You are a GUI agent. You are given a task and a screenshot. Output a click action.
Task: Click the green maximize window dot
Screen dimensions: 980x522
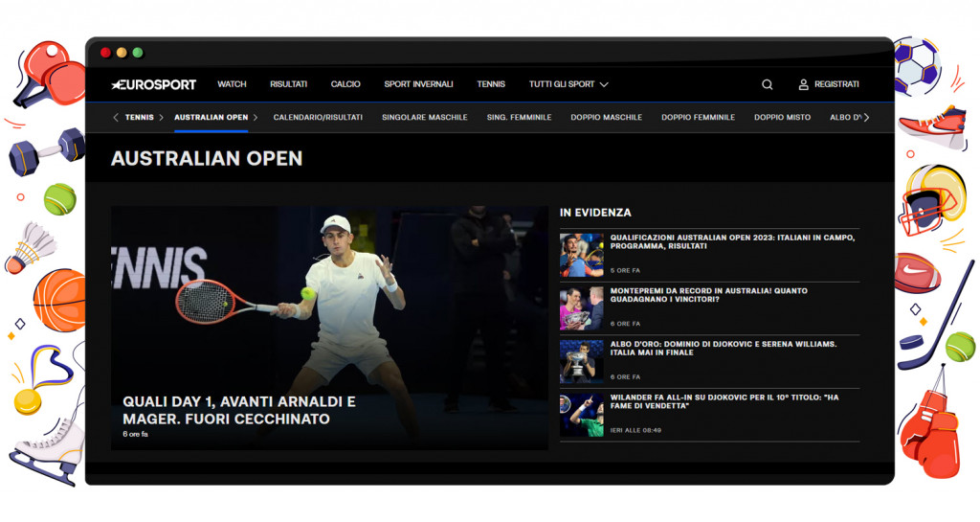[138, 53]
